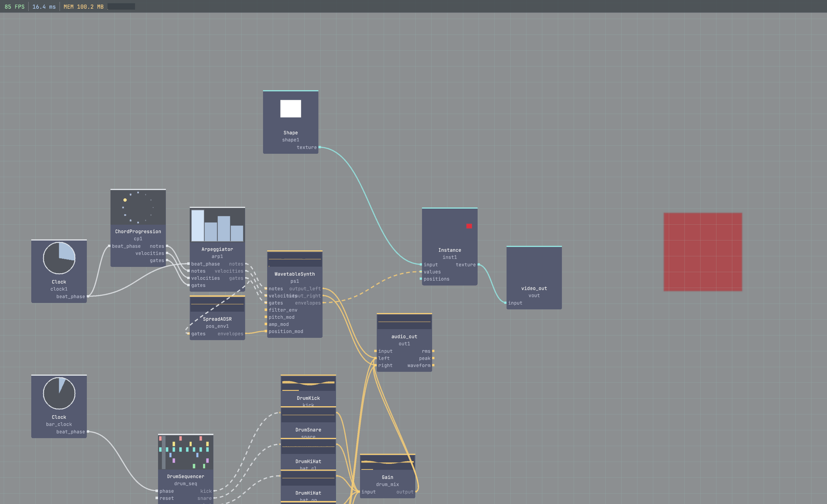Image resolution: width=827 pixels, height=504 pixels.
Task: Click the audio_out waveform display strip
Action: (405, 322)
